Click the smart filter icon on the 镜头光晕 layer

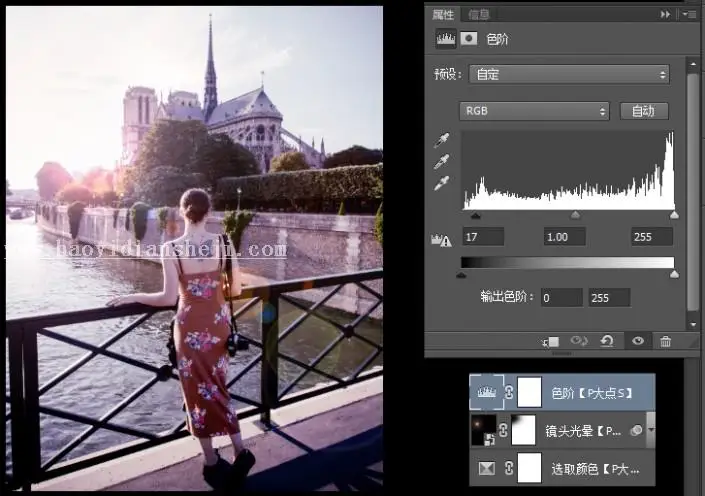point(636,430)
